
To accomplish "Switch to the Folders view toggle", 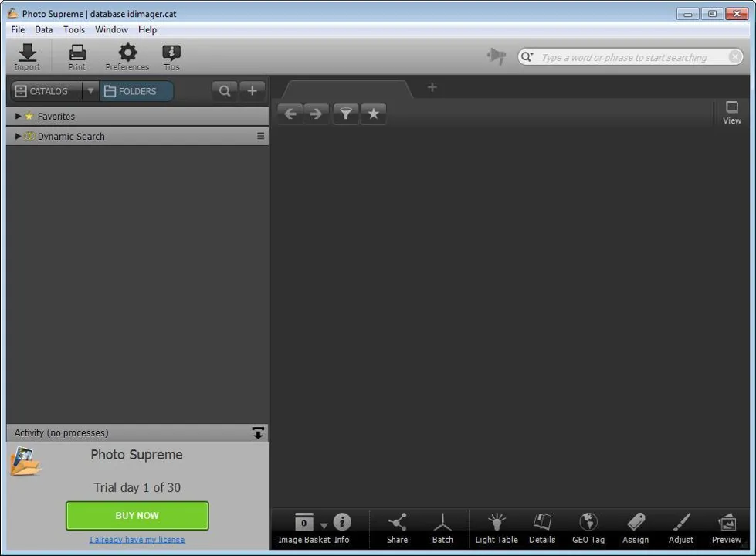I will 137,91.
